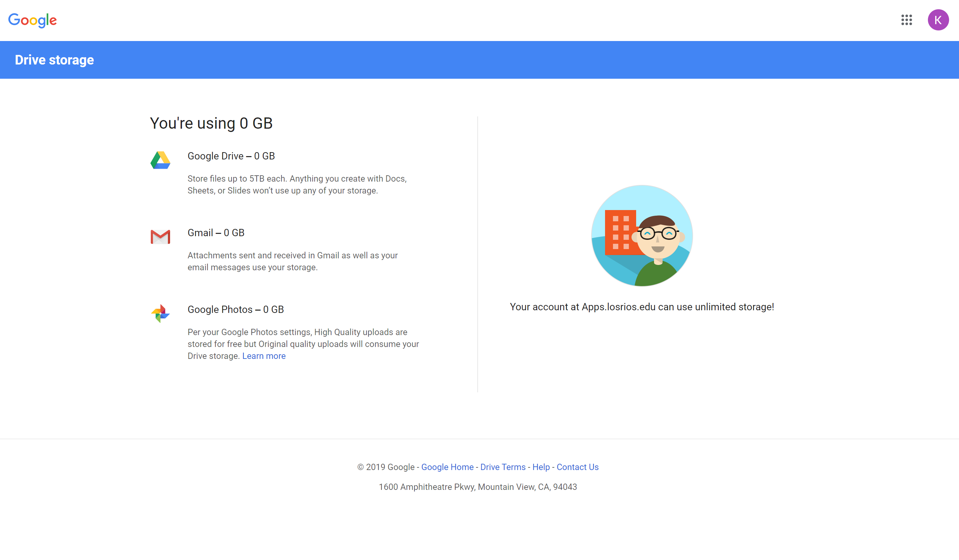Open the Google apps grid launcher
Viewport: 959px width, 560px height.
[x=906, y=20]
